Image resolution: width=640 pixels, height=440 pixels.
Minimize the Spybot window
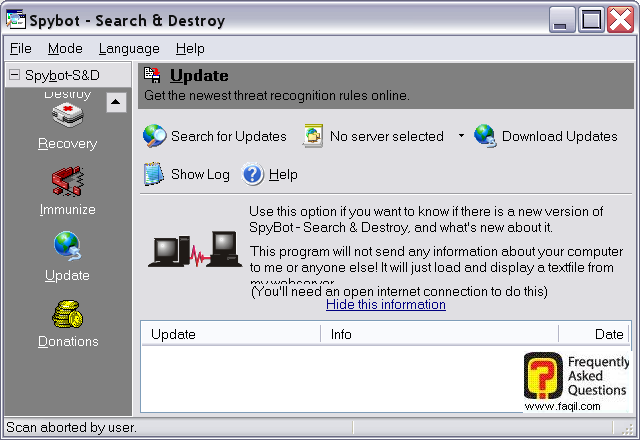pos(562,19)
